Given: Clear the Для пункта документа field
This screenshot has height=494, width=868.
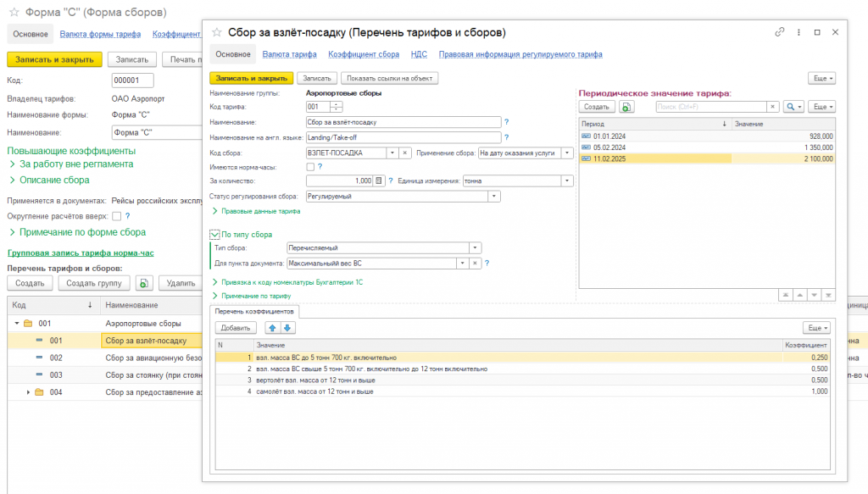Looking at the screenshot, I should (475, 264).
